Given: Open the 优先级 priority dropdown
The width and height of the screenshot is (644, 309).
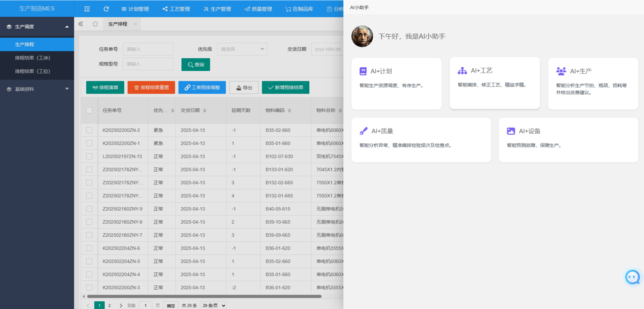Looking at the screenshot, I should (242, 49).
